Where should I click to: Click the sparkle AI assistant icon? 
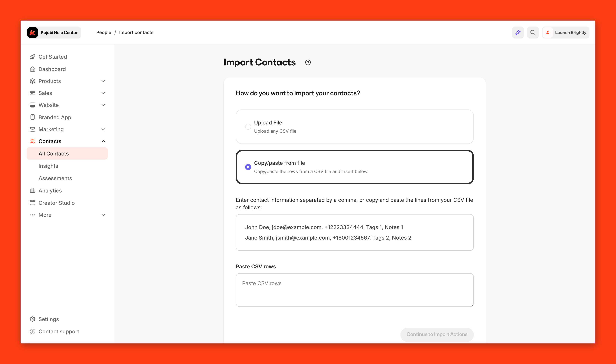(518, 32)
